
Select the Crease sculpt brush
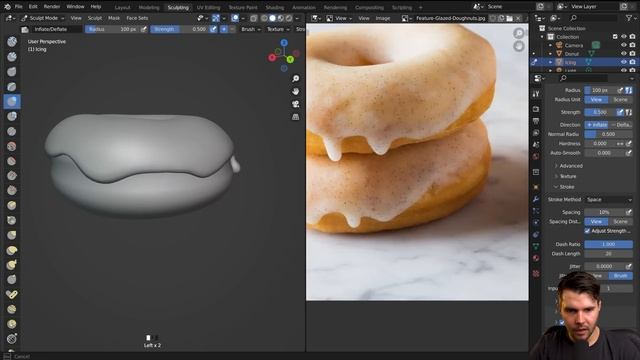pyautogui.click(x=12, y=131)
